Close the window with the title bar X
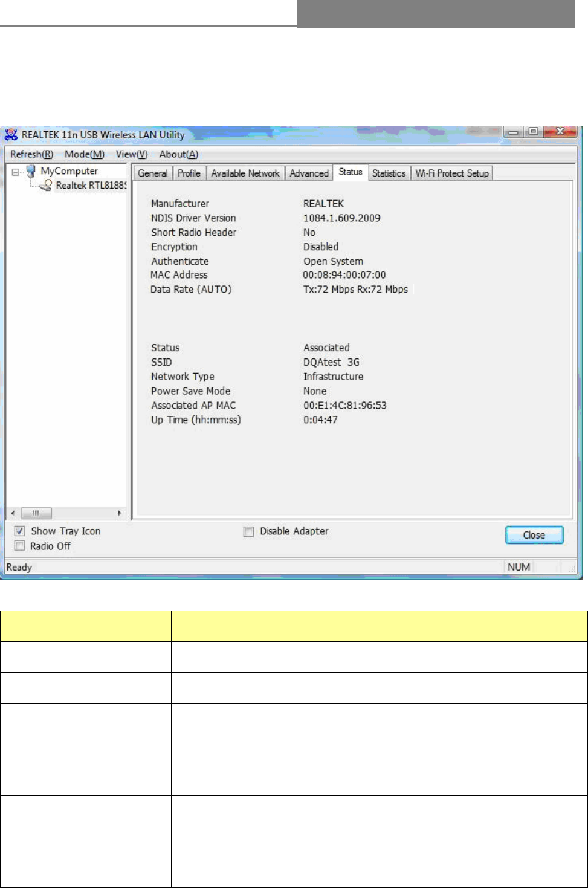The image size is (588, 888). (560, 131)
